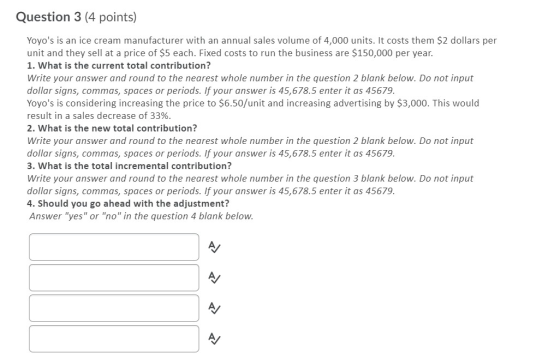Focus the fourth yes/no answer blank

[x=114, y=339]
